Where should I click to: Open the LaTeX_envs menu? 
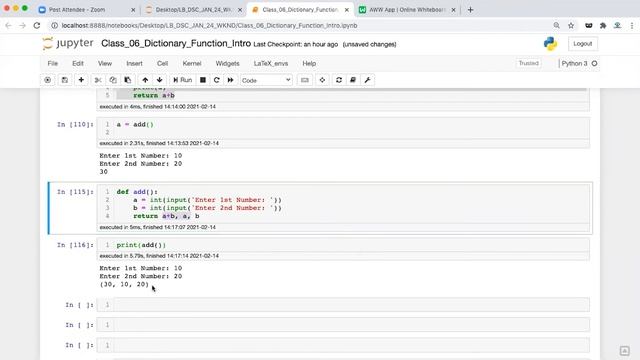(x=271, y=64)
